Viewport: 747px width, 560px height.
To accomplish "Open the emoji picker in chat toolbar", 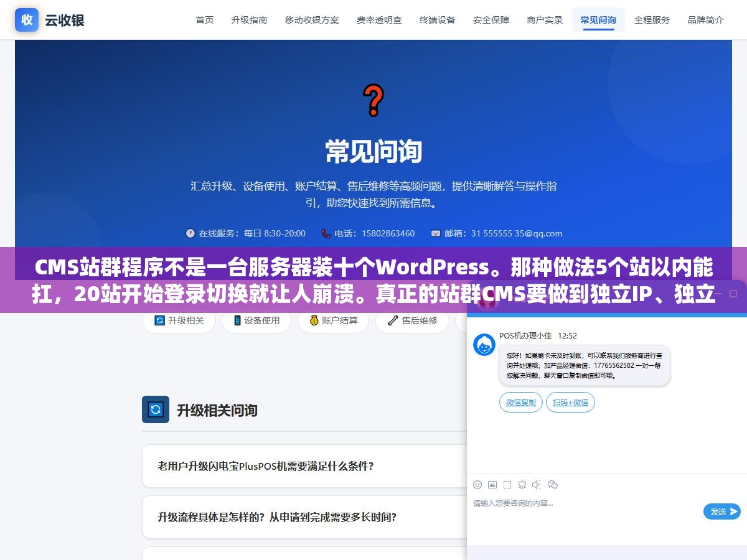I will (477, 484).
